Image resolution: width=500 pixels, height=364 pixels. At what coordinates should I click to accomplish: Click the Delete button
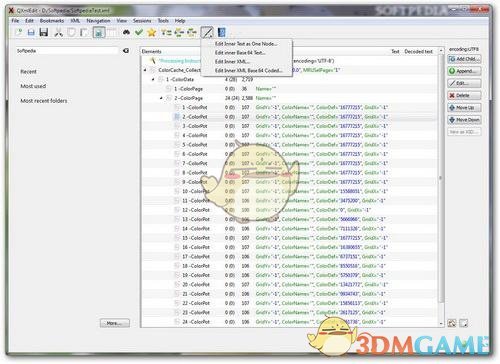(464, 95)
